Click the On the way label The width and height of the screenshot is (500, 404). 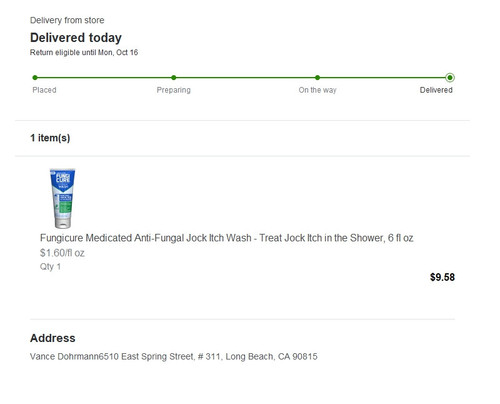click(317, 90)
